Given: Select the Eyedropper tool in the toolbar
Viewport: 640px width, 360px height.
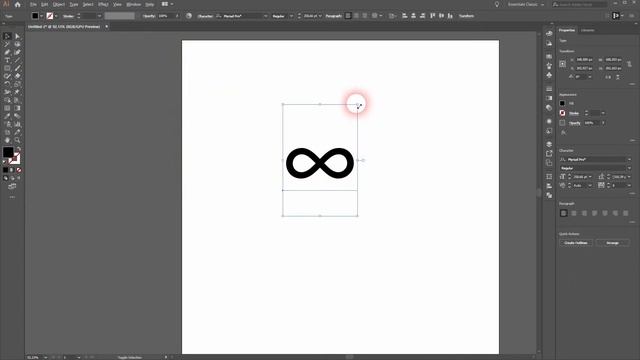Looking at the screenshot, I should point(7,116).
